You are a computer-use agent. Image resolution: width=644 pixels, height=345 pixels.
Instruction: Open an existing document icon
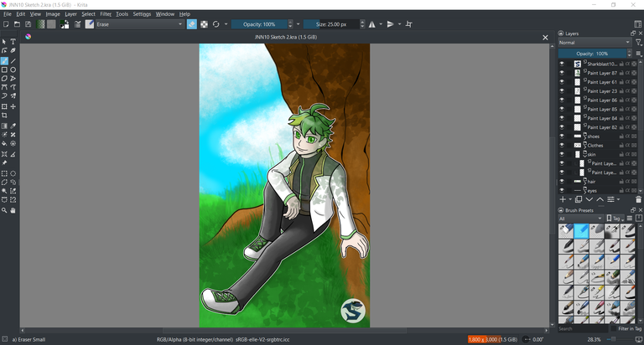(17, 24)
